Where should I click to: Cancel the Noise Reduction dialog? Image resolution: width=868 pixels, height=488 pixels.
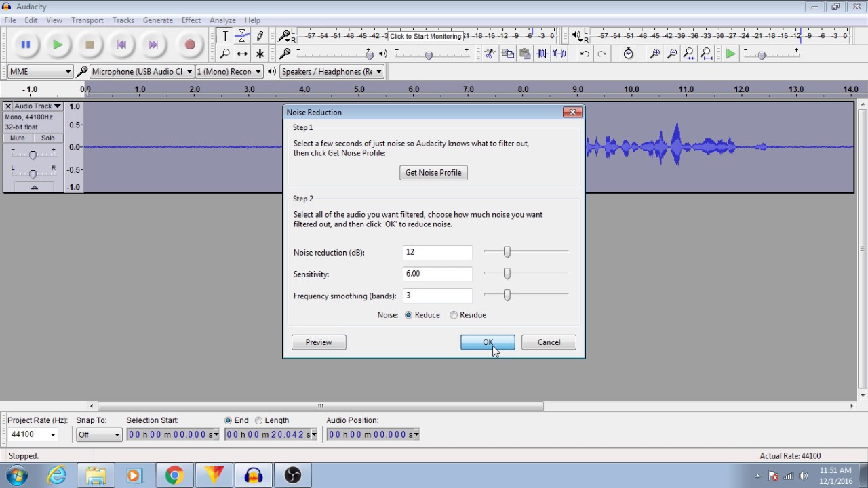[549, 342]
